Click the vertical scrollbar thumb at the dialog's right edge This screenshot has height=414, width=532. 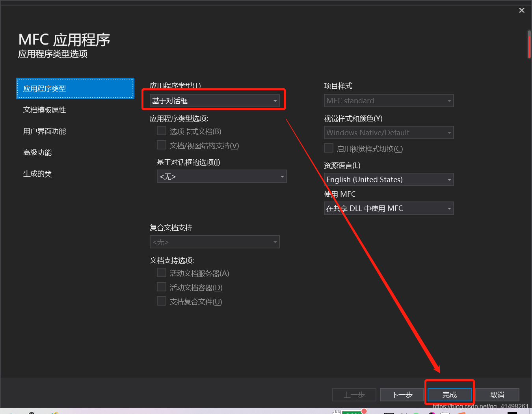529,45
